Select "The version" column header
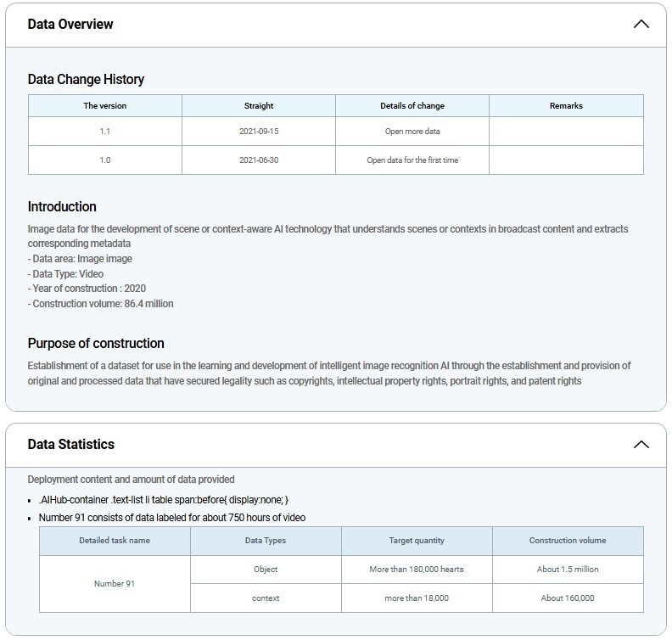This screenshot has width=672, height=640. (x=105, y=106)
